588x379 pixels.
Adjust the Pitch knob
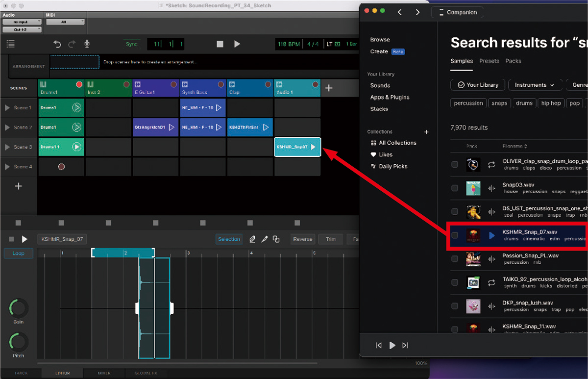18,341
